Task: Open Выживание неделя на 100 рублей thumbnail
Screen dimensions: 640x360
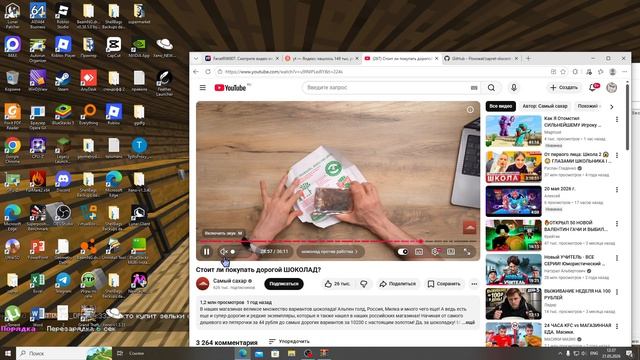Action: tap(513, 304)
